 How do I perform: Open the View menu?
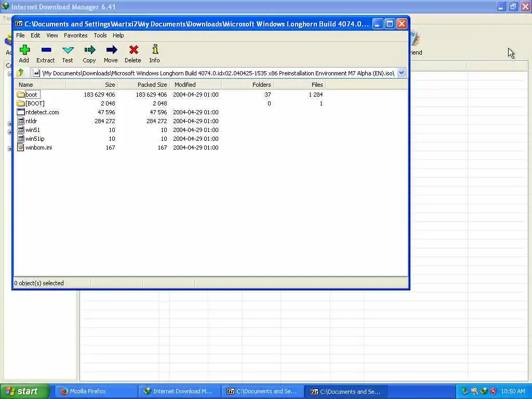pyautogui.click(x=52, y=35)
